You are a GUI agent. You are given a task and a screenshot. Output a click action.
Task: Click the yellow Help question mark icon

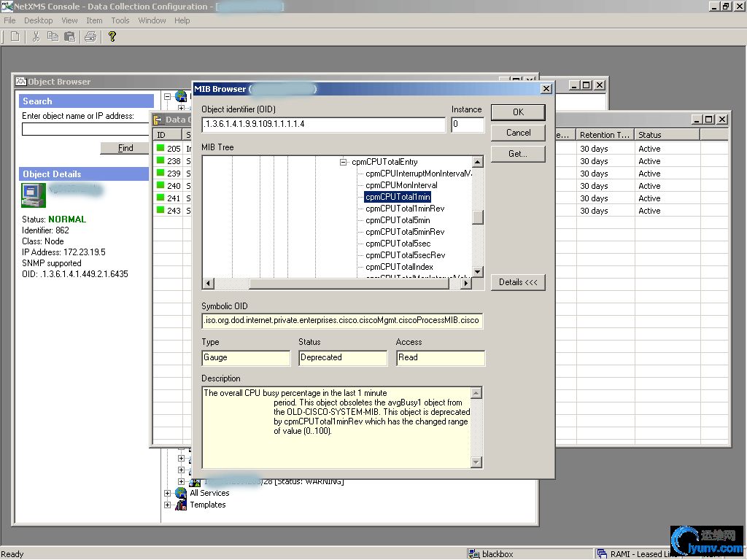112,36
